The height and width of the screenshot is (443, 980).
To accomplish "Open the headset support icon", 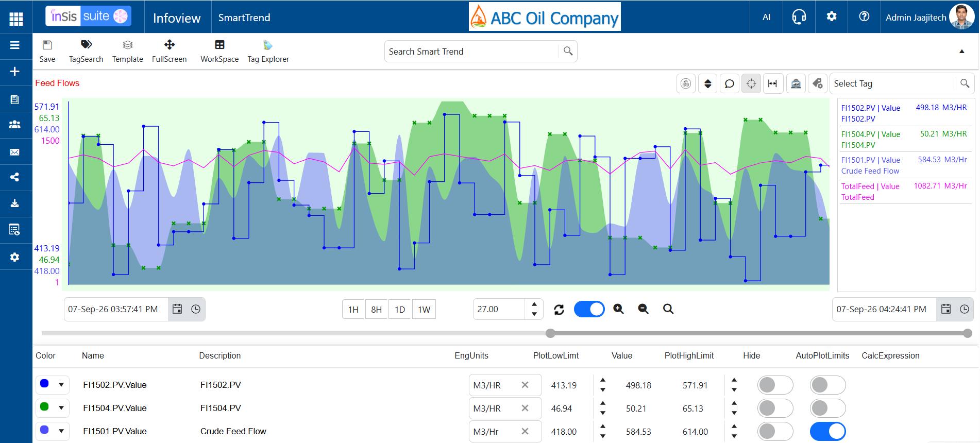I will (799, 17).
